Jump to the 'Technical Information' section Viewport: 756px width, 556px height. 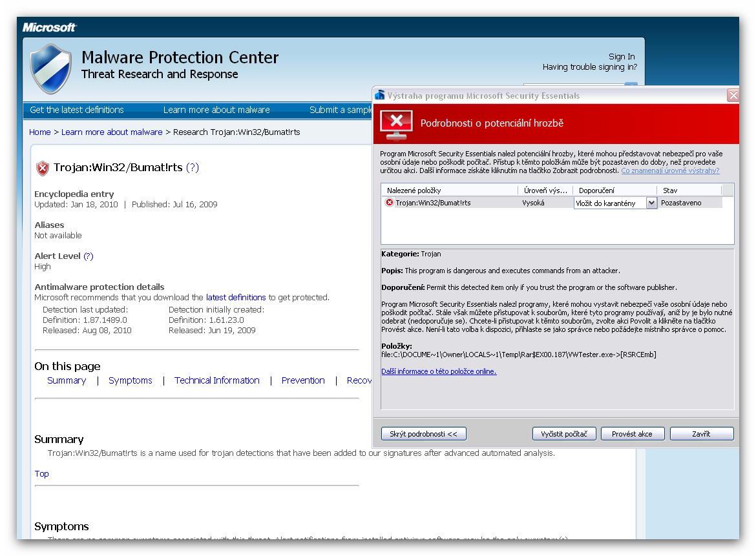click(217, 380)
